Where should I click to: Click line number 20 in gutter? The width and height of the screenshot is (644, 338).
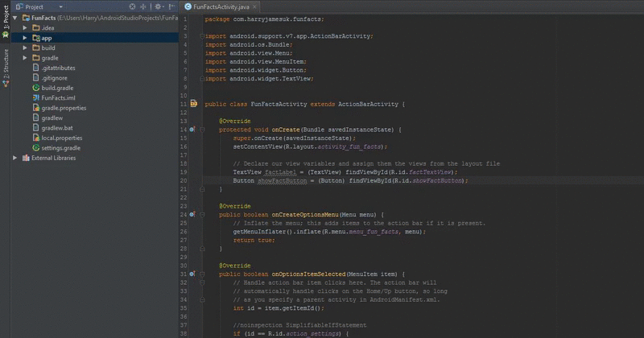184,181
